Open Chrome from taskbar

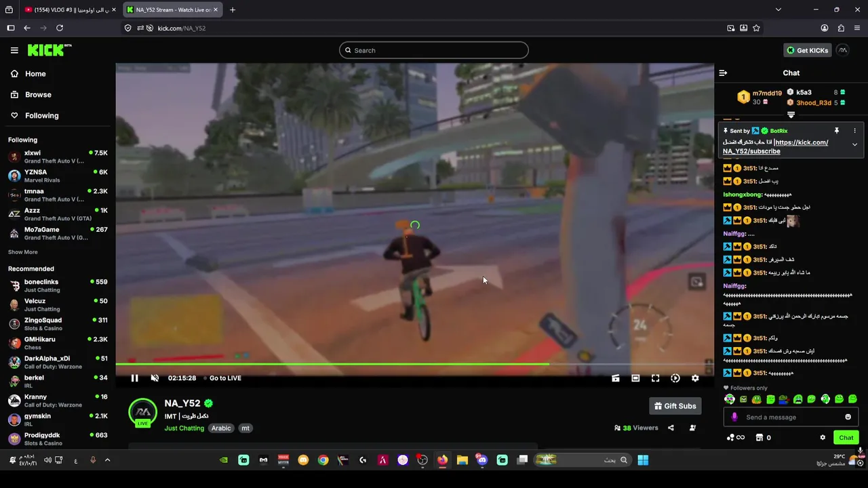tap(323, 460)
